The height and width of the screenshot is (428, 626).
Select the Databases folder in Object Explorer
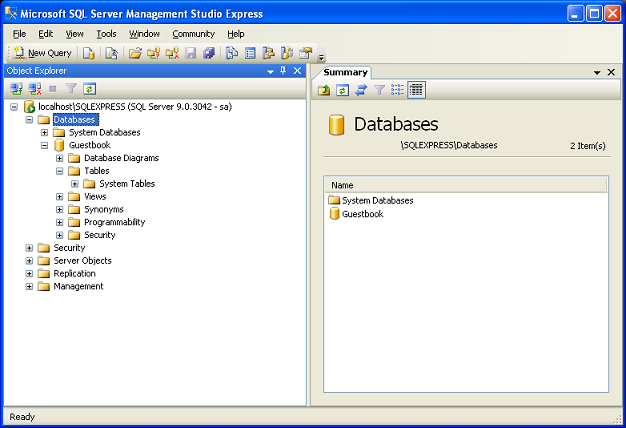(x=75, y=119)
